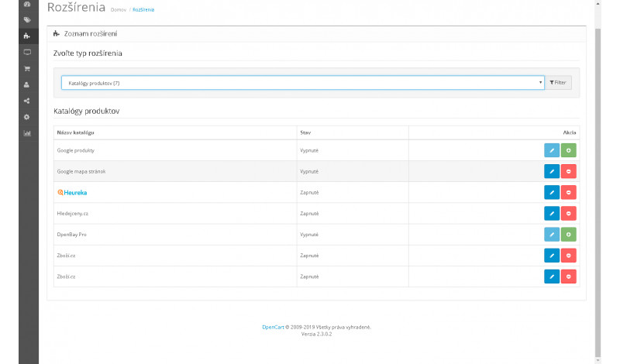Open the Marketing share icon in sidebar

pyautogui.click(x=27, y=101)
